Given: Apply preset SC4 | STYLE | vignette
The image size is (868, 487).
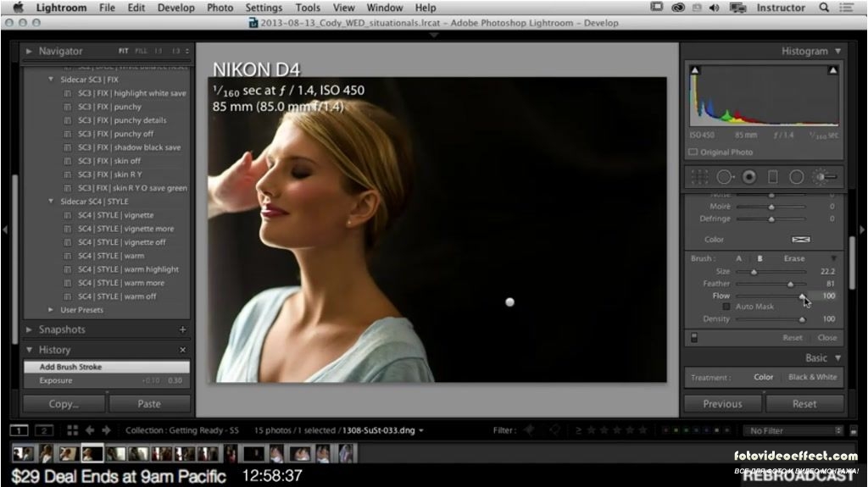Looking at the screenshot, I should (115, 215).
